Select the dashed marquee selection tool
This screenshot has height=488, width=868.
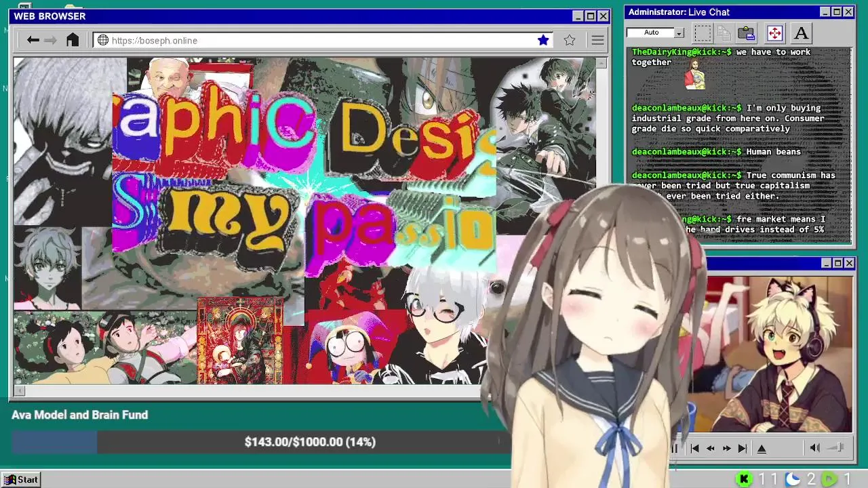[703, 33]
